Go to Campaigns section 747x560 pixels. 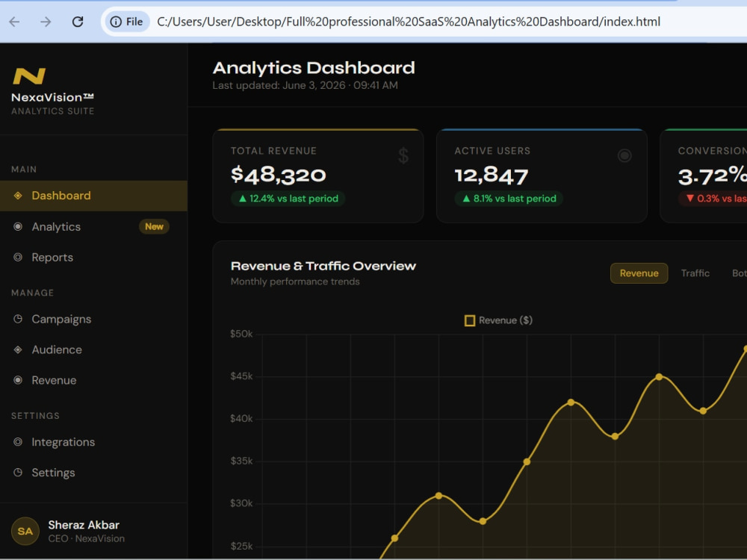[93, 319]
